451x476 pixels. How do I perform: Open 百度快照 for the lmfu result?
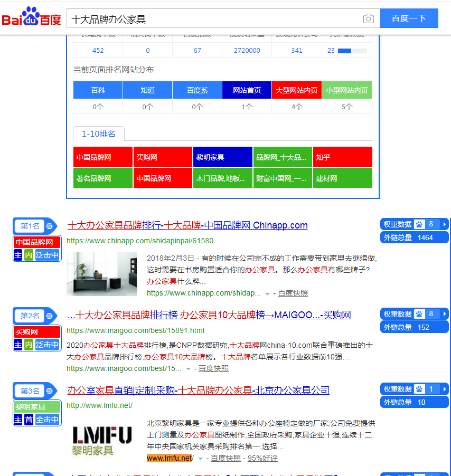coord(225,458)
